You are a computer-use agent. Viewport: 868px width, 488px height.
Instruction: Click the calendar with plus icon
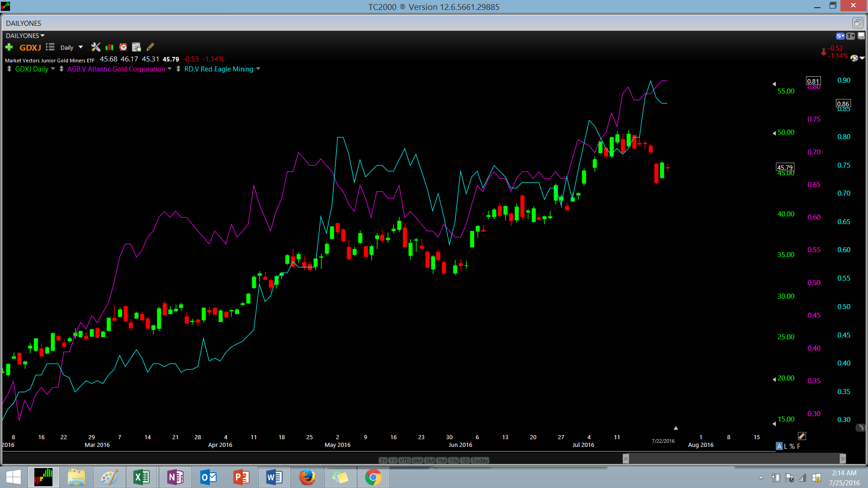point(137,47)
